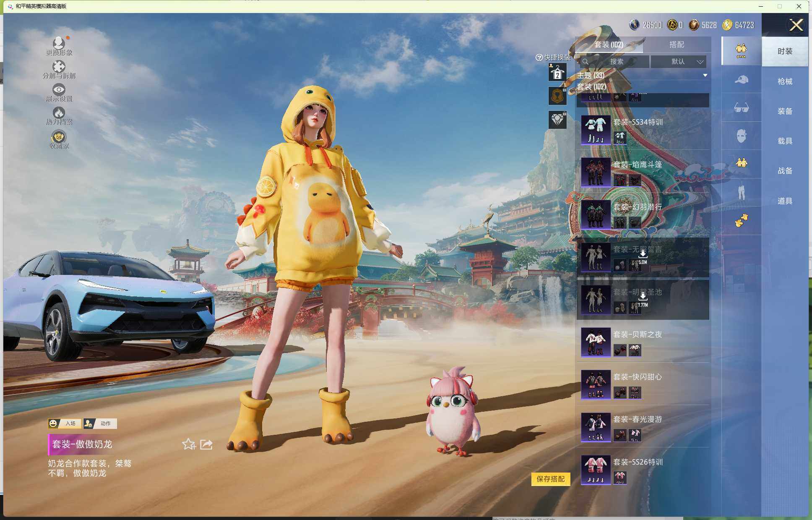Open 枪械 firearms menu tab
Viewport: 812px width, 520px height.
point(785,81)
